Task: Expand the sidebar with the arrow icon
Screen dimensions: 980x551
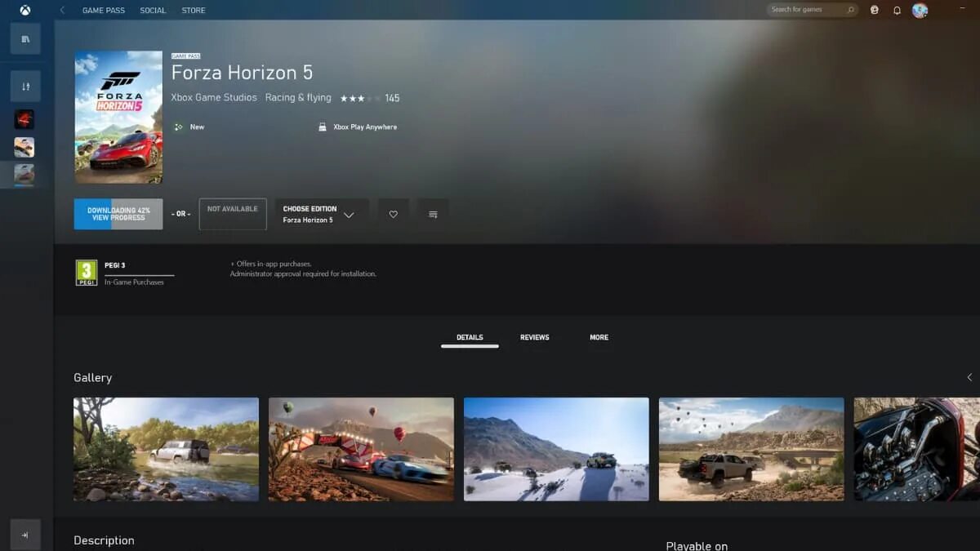Action: [25, 535]
